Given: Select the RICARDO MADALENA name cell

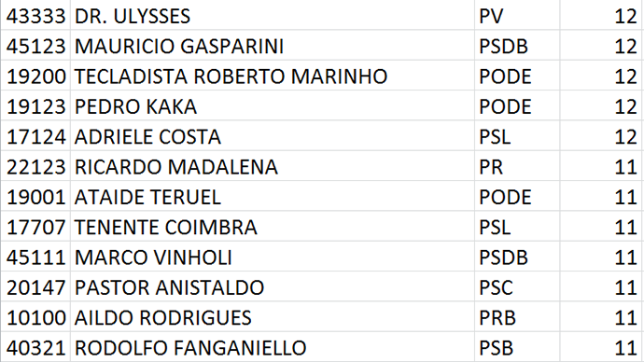Looking at the screenshot, I should click(273, 166).
